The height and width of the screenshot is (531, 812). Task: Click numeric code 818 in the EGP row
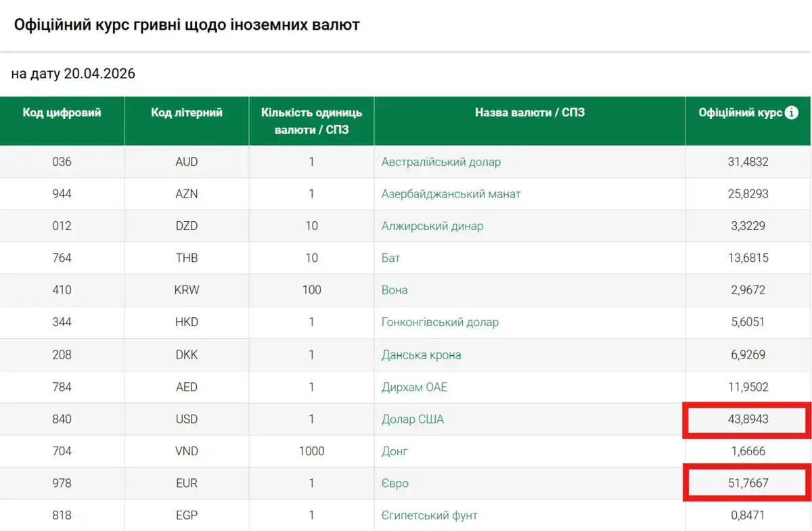click(x=62, y=515)
